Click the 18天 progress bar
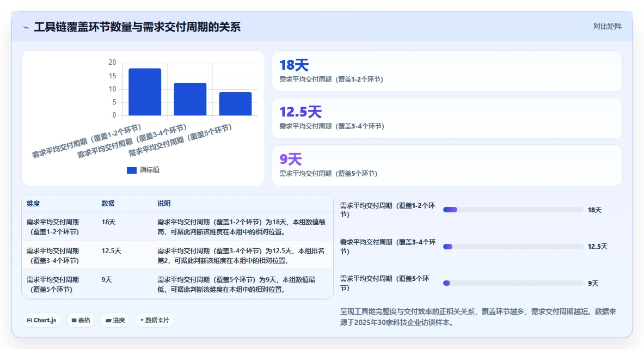Viewport: 644px width, 349px height. (x=513, y=210)
